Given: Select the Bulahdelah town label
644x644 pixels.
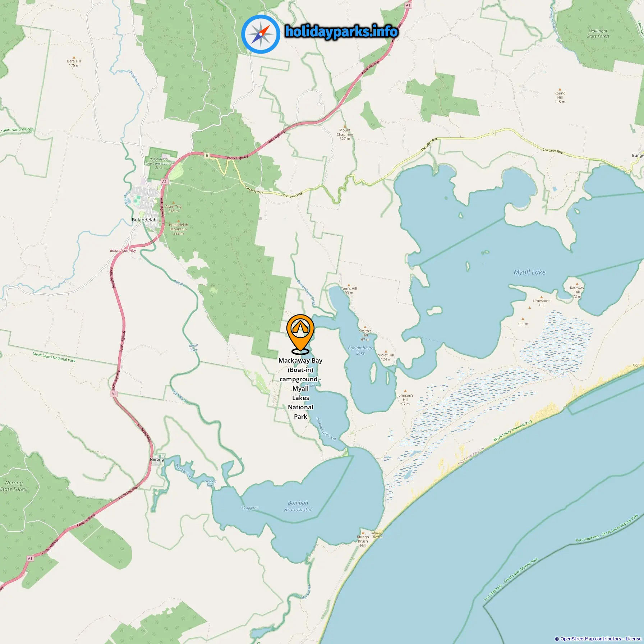Looking at the screenshot, I should click(x=144, y=220).
